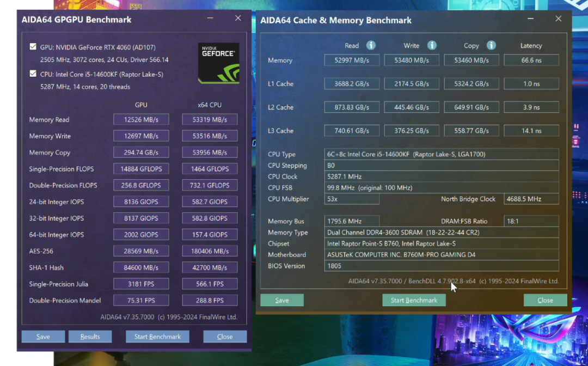
Task: Click the CPU Type 6C+8c Intel Core field
Action: pos(442,154)
